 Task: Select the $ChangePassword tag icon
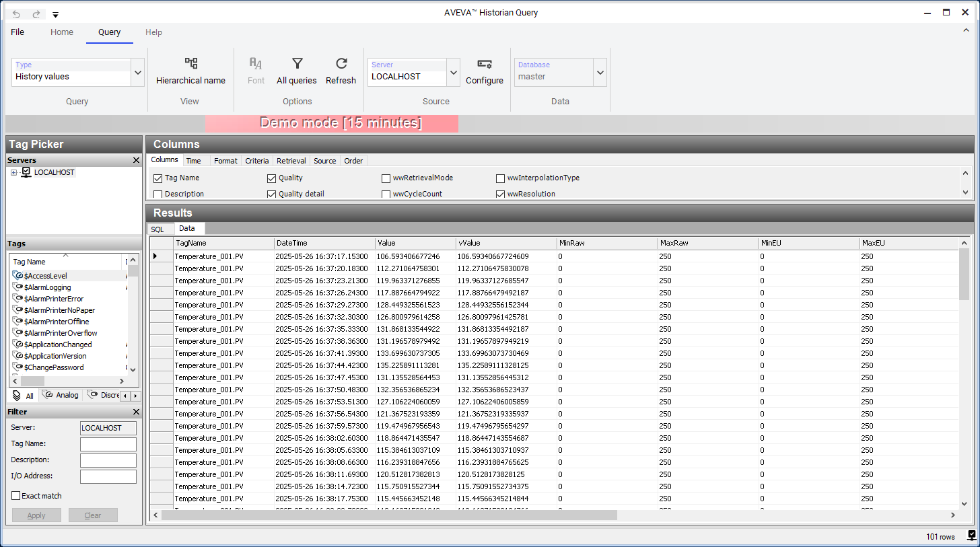click(17, 367)
